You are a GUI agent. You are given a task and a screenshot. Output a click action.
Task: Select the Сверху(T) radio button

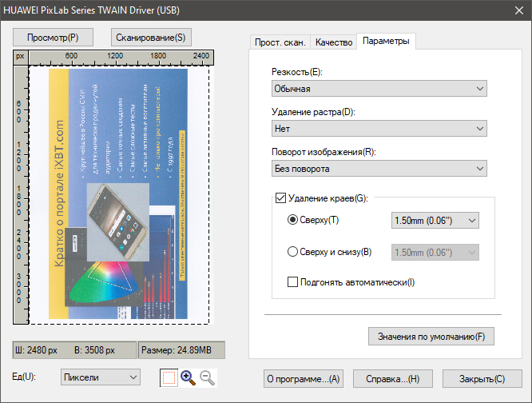point(292,220)
